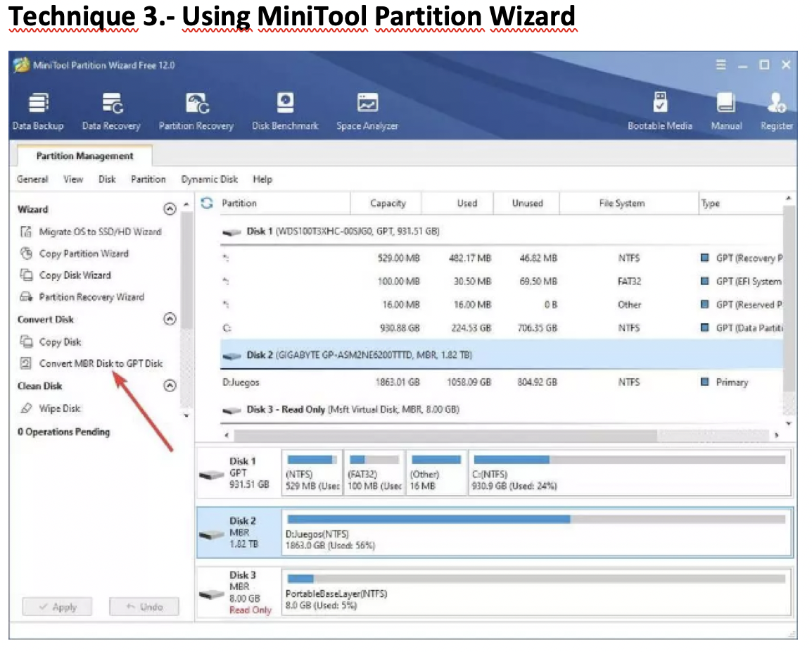Start the Disk Benchmark tool
The height and width of the screenshot is (652, 812).
tap(285, 111)
